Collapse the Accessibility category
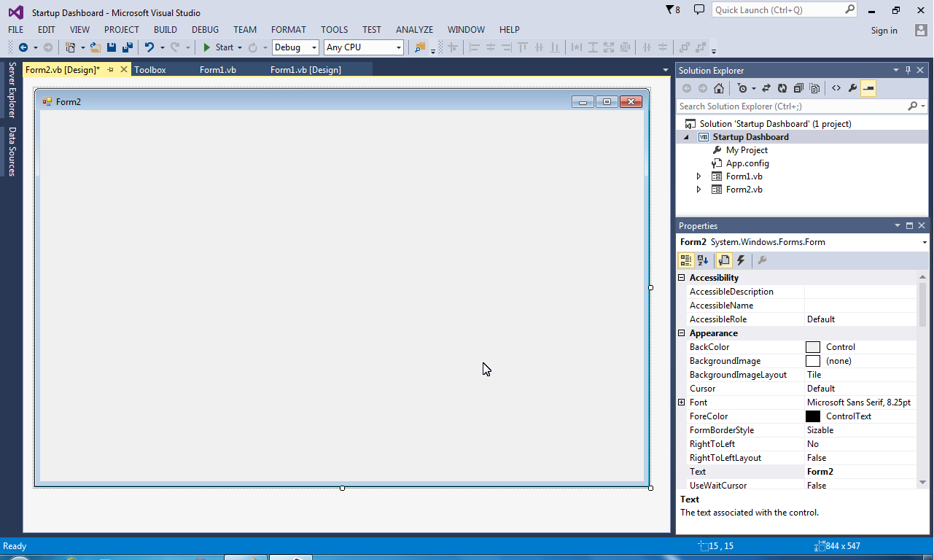934x560 pixels. 682,278
